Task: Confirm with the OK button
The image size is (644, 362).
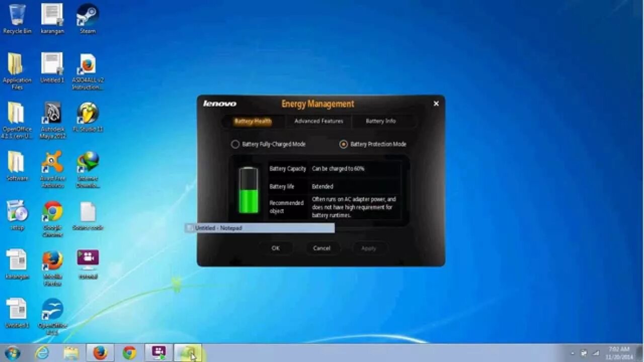Action: click(275, 248)
